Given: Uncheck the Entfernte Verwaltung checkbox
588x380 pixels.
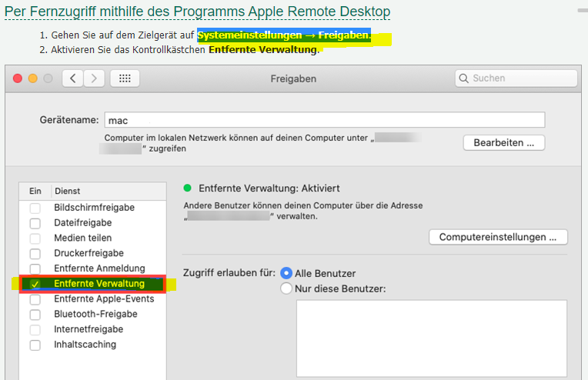Looking at the screenshot, I should (35, 285).
